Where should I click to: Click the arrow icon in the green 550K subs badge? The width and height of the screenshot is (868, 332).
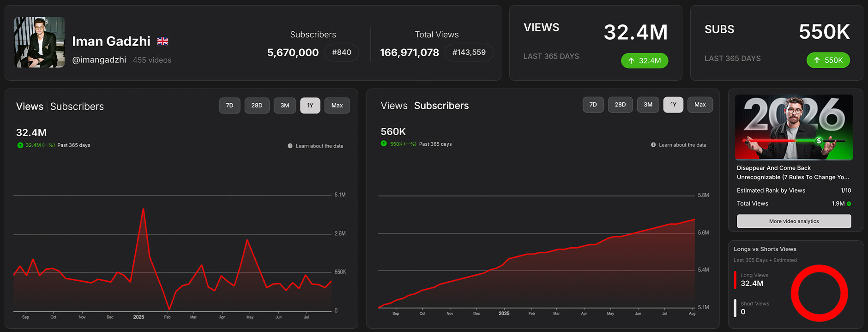[x=817, y=60]
